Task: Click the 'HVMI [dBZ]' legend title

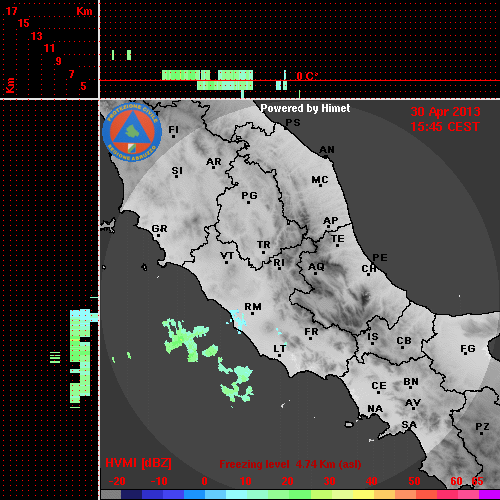Action: [x=138, y=463]
